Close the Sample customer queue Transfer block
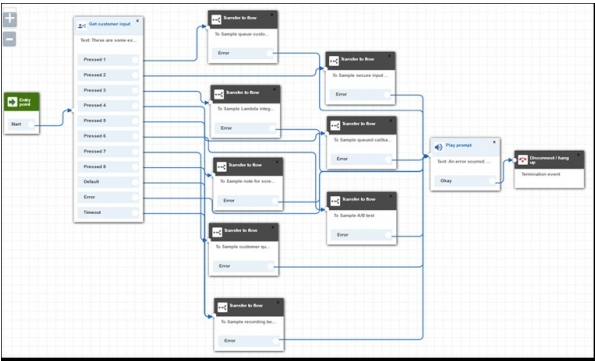The height and width of the screenshot is (361, 595). pyautogui.click(x=272, y=227)
